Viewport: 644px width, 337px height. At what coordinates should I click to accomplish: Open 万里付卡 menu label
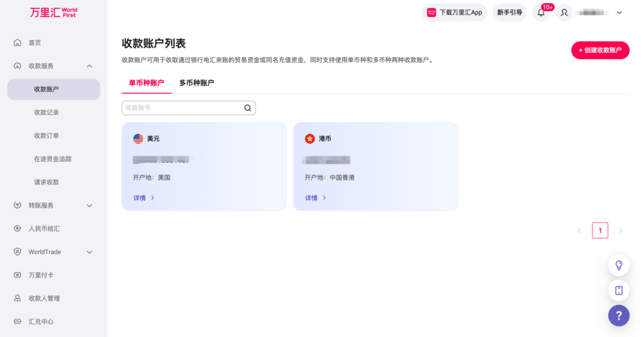click(x=41, y=275)
